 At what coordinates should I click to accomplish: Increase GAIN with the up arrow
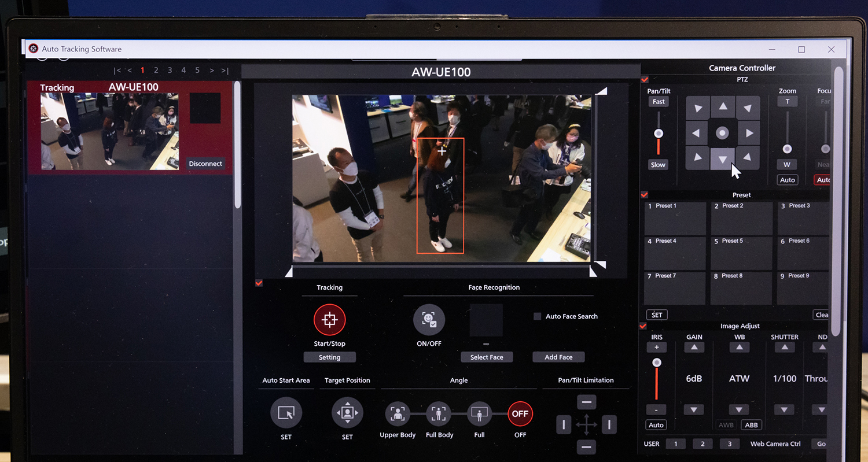[x=694, y=348]
